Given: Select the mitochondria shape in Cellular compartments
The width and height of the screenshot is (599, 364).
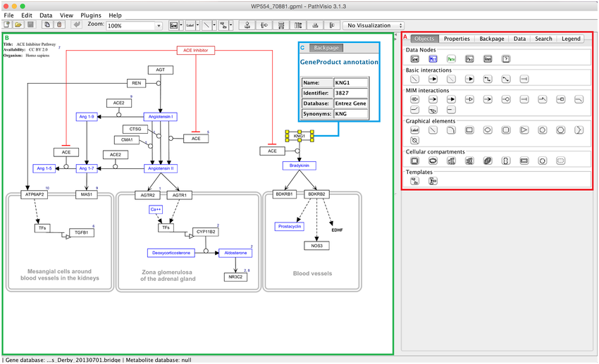Looking at the screenshot, I should [488, 161].
